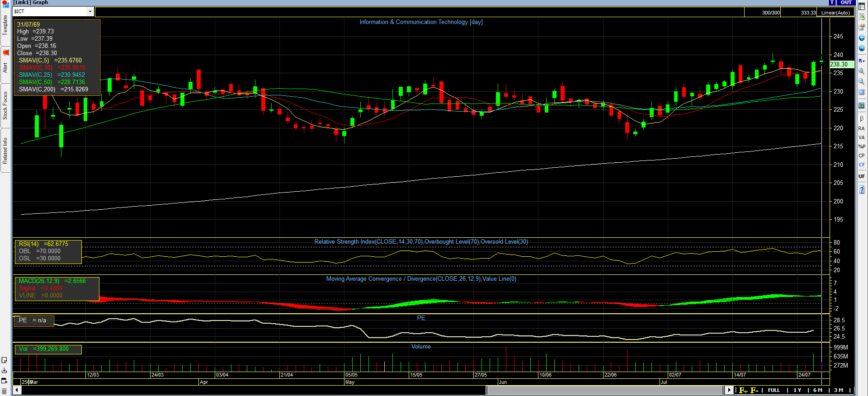Click the scroll-left arrow of chart scrollbar
This screenshot has width=868, height=396.
pos(17,390)
